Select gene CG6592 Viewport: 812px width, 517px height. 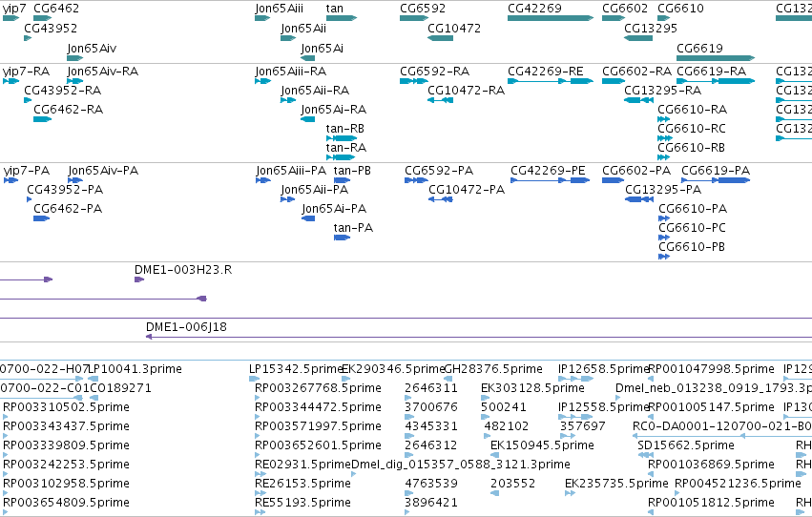click(414, 18)
